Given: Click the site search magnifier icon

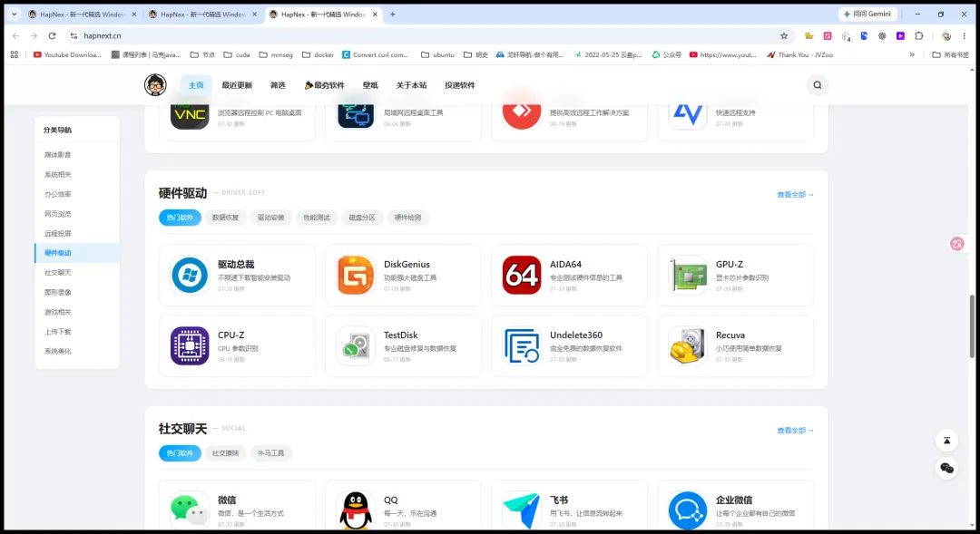Looking at the screenshot, I should 817,85.
